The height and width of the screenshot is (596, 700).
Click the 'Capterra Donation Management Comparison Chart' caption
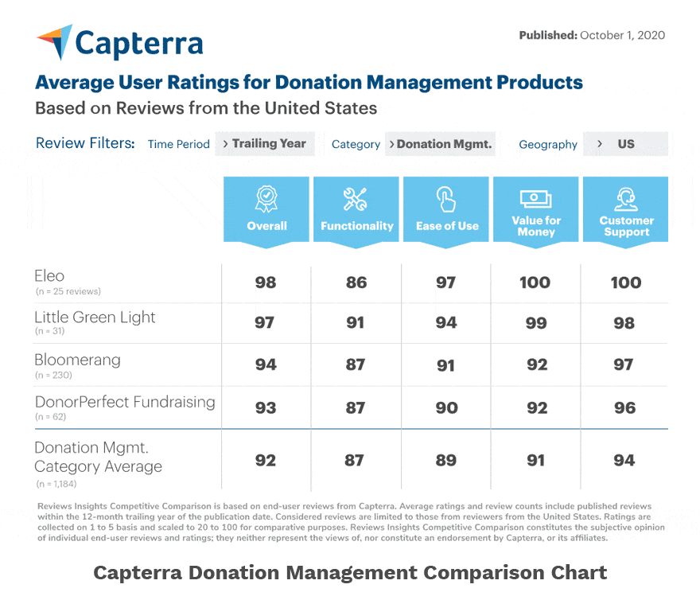pos(350,573)
